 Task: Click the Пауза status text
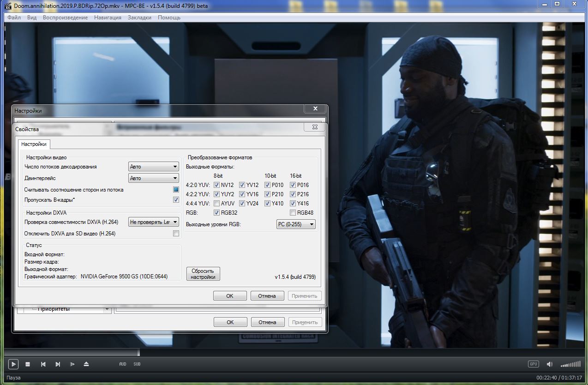[x=13, y=378]
